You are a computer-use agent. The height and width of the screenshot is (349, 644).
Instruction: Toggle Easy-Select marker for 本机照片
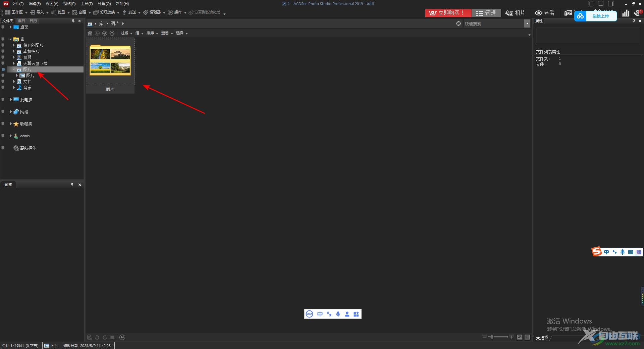pos(3,51)
